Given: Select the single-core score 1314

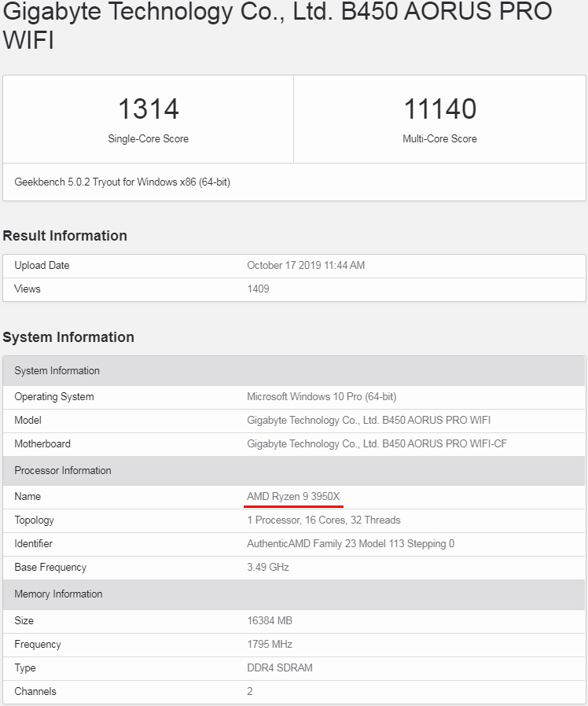Looking at the screenshot, I should 148,109.
